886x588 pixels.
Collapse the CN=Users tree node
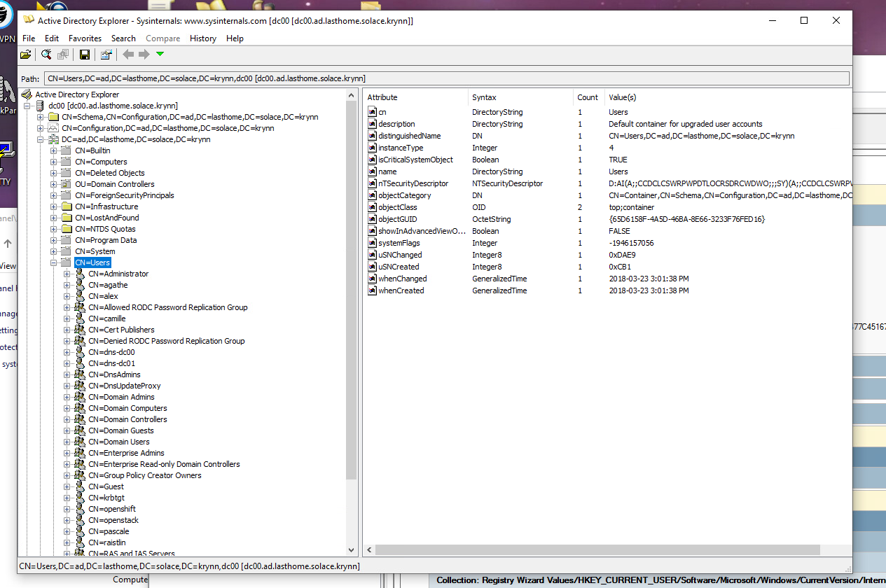pos(54,262)
